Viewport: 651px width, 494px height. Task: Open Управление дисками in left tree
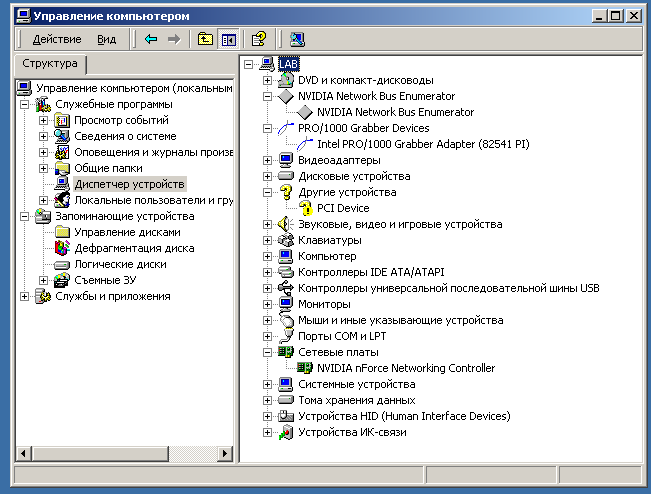[125, 232]
